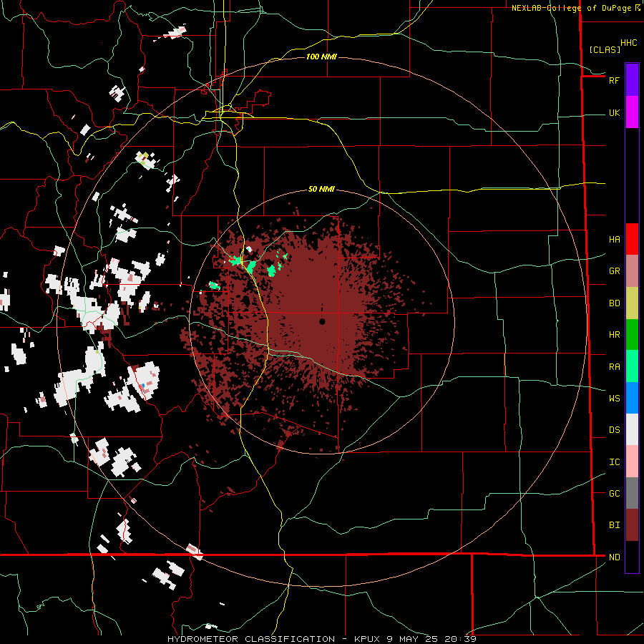644x644 pixels.
Task: Click the UK legend label
Action: (614, 113)
